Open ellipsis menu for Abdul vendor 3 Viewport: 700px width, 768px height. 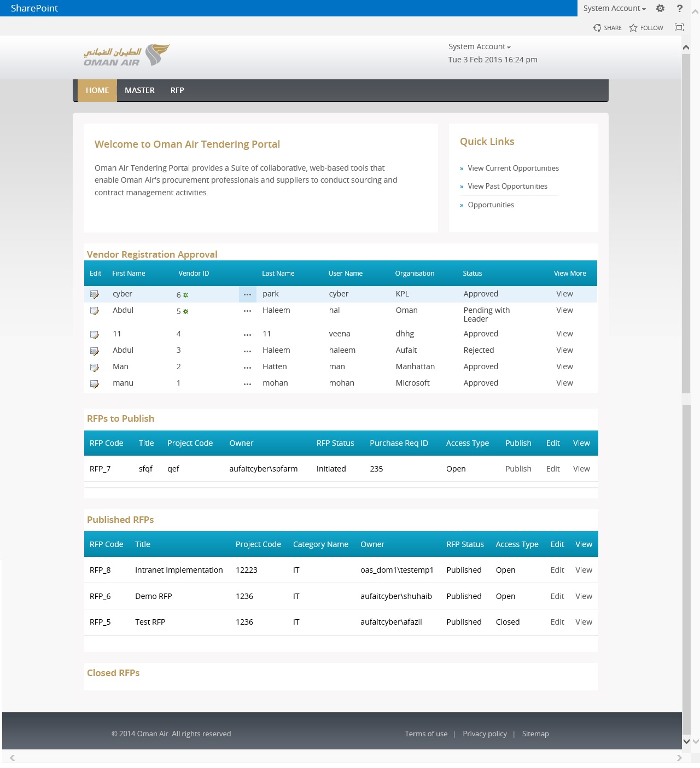(x=247, y=351)
